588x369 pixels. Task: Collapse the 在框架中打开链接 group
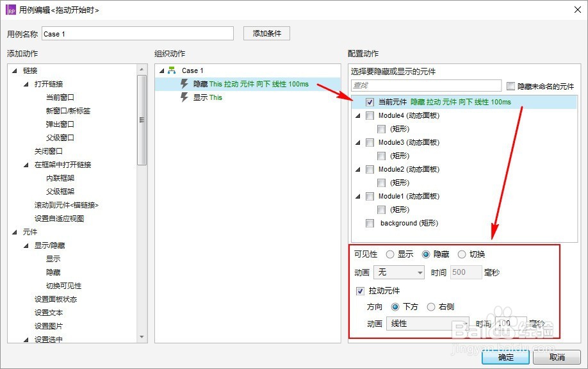click(26, 165)
